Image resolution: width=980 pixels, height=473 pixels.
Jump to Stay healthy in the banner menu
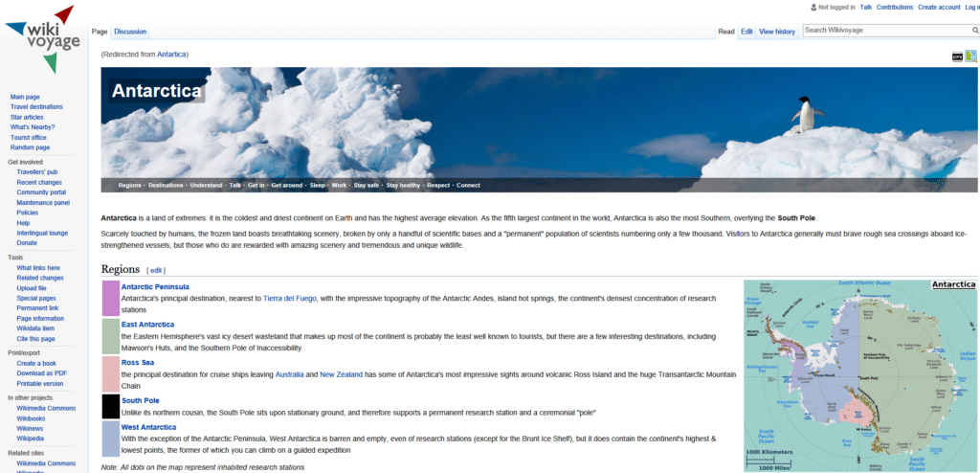(403, 185)
